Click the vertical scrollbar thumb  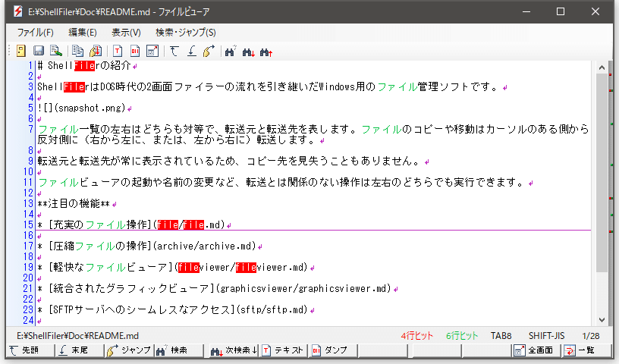point(602,173)
